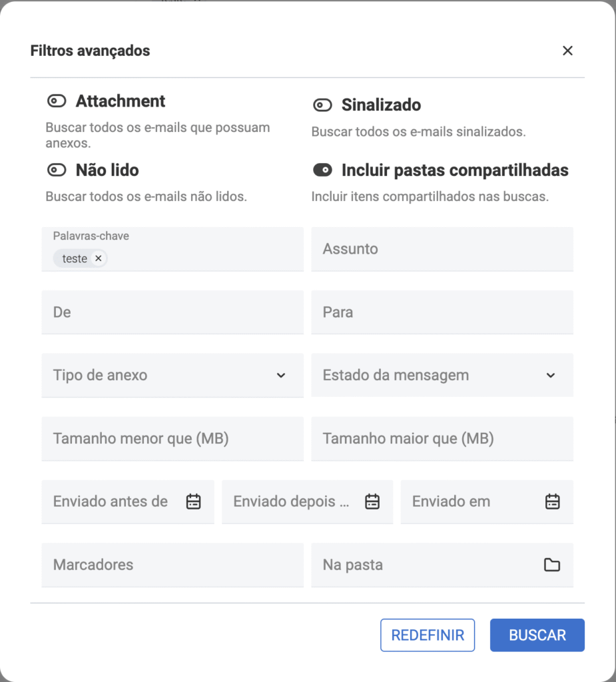616x682 pixels.
Task: Focus the Assunto input field
Action: click(442, 249)
